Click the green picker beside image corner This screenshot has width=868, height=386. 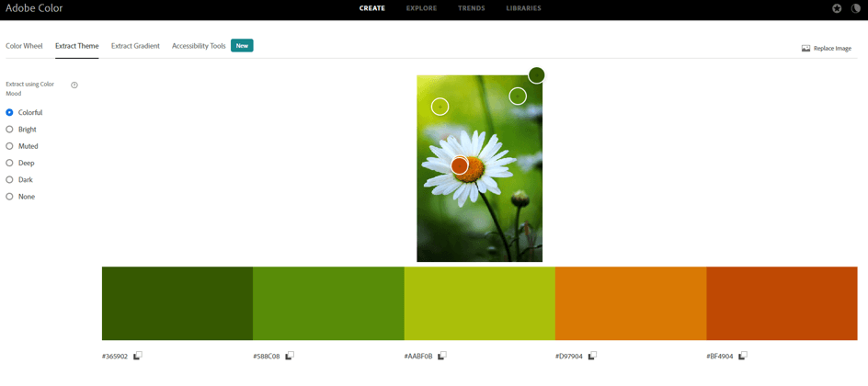(x=518, y=96)
